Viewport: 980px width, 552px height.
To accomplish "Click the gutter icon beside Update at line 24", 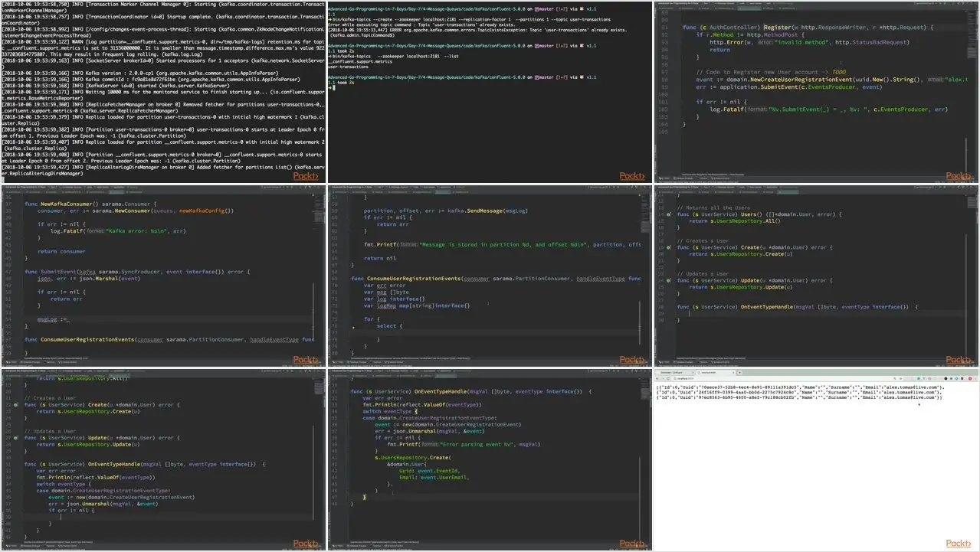I will (669, 280).
